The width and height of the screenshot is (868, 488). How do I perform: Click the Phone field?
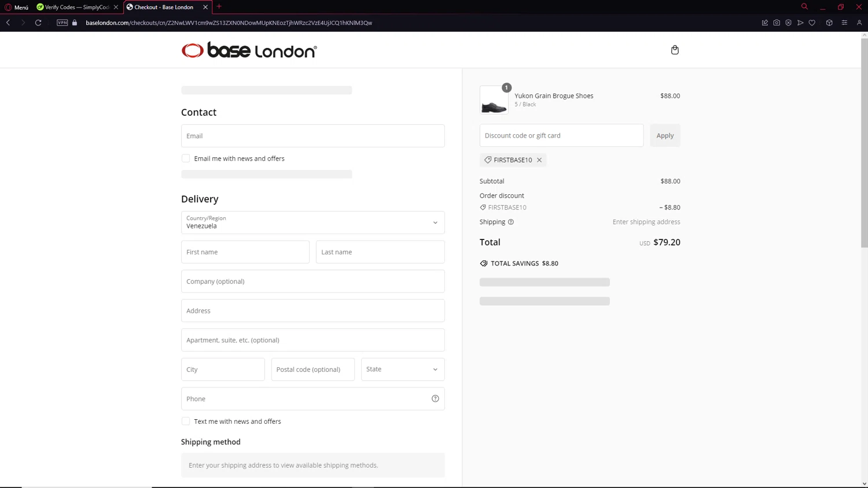point(312,399)
